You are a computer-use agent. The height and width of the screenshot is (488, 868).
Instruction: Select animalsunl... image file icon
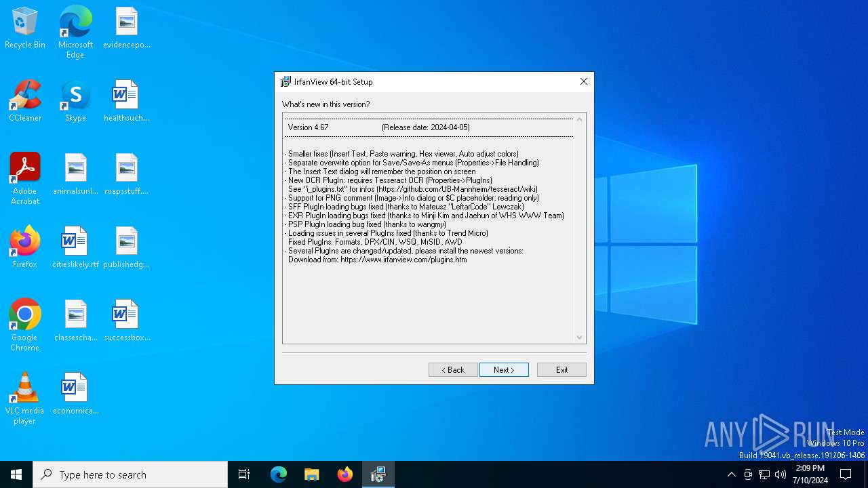click(75, 174)
